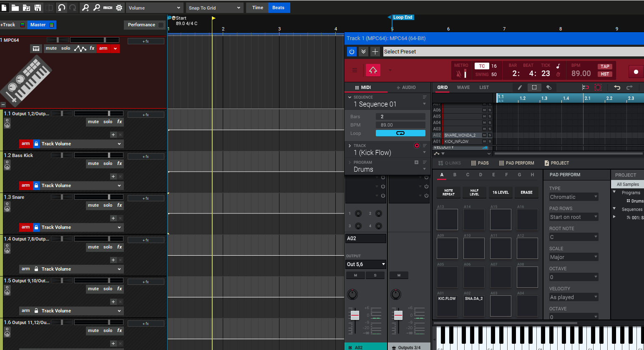Open the ROOT NOTE C dropdown
Image resolution: width=644 pixels, height=350 pixels.
coord(574,237)
